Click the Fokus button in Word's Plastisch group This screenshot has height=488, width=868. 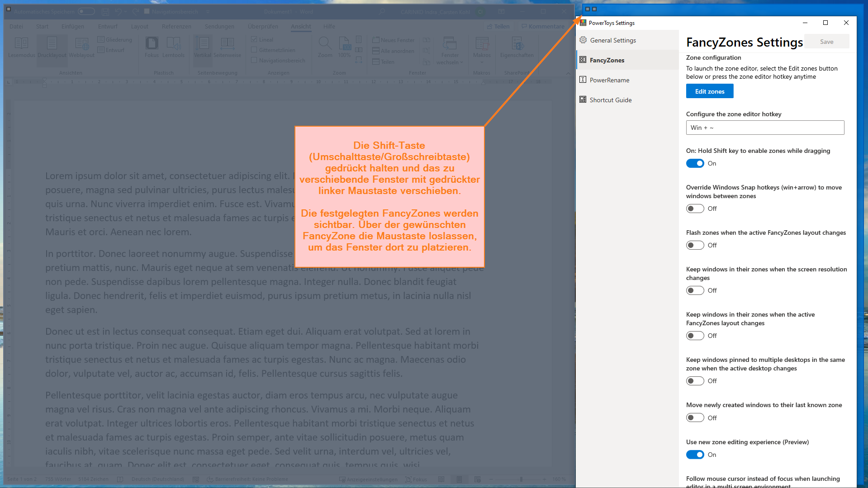tap(152, 47)
